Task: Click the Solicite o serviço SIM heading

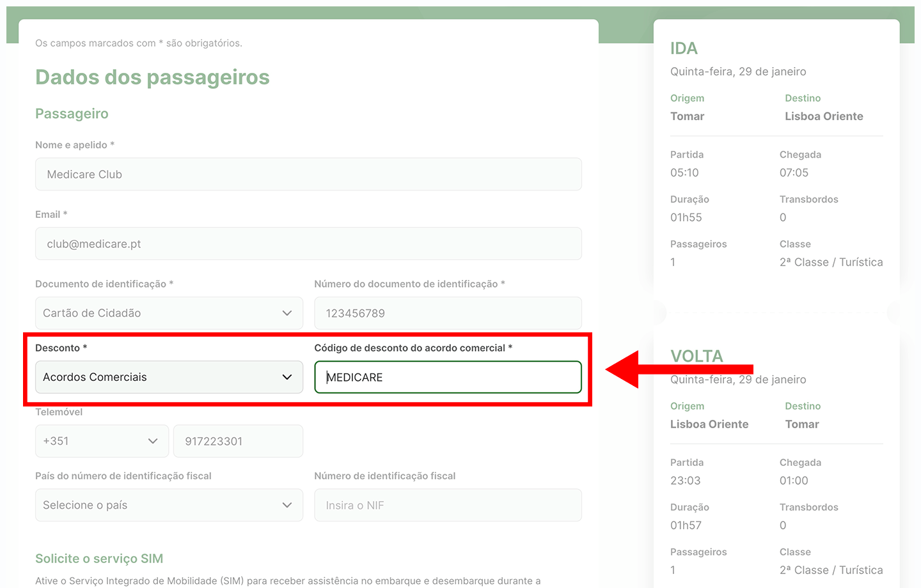Action: (x=99, y=559)
